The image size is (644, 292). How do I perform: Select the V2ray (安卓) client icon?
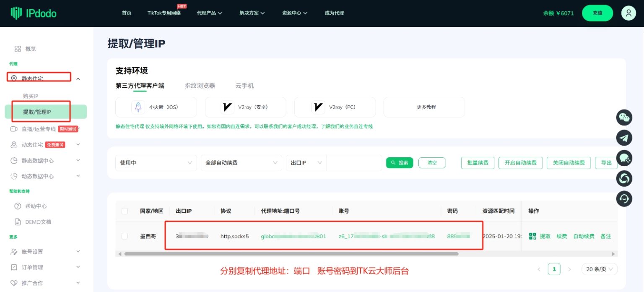click(227, 107)
